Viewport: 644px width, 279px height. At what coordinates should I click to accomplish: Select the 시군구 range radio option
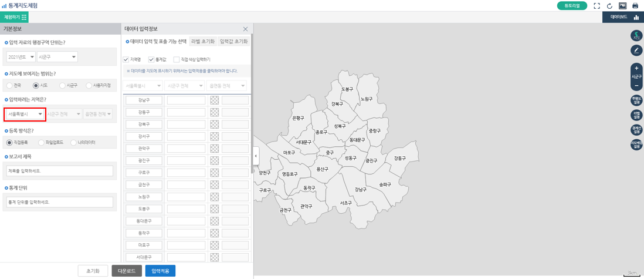coord(62,86)
